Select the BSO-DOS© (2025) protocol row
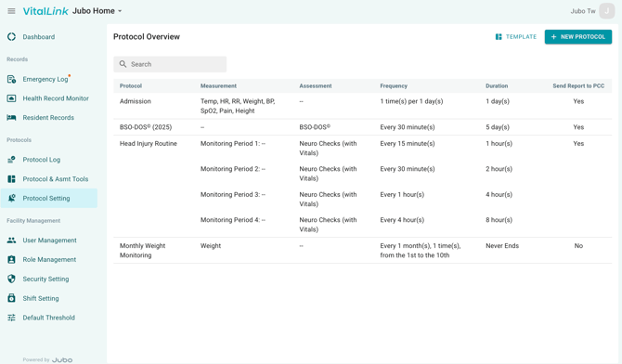The image size is (622, 364). point(362,127)
